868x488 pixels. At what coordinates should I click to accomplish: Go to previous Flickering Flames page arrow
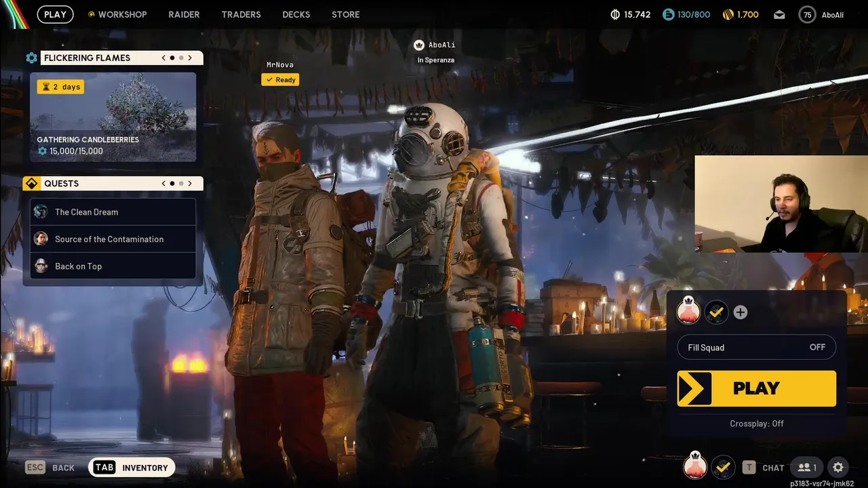[x=163, y=58]
